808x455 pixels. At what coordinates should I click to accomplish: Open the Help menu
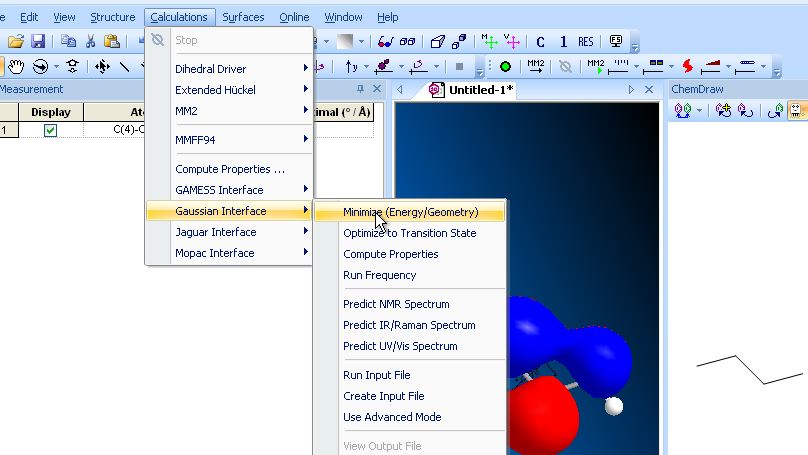coord(388,17)
